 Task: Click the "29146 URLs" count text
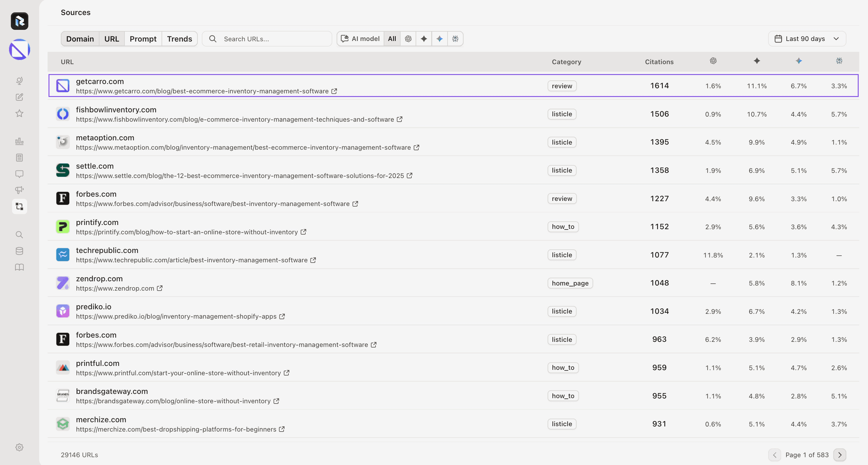(x=80, y=455)
